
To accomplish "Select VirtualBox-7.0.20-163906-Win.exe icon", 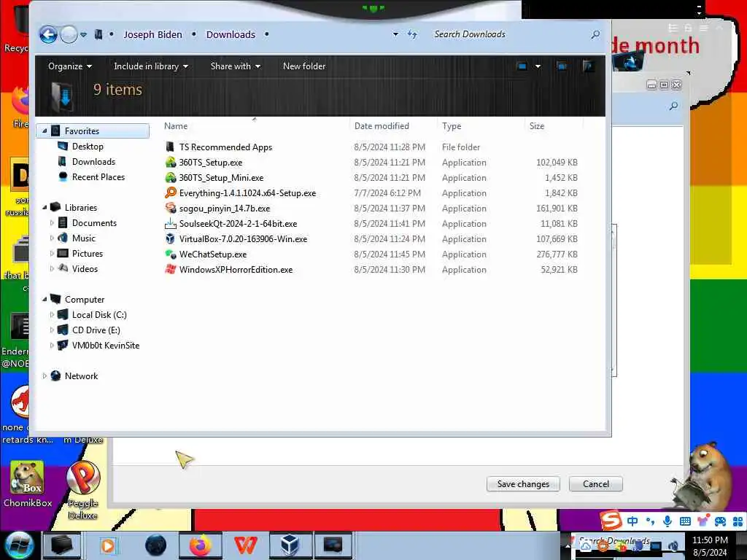I will pyautogui.click(x=170, y=238).
